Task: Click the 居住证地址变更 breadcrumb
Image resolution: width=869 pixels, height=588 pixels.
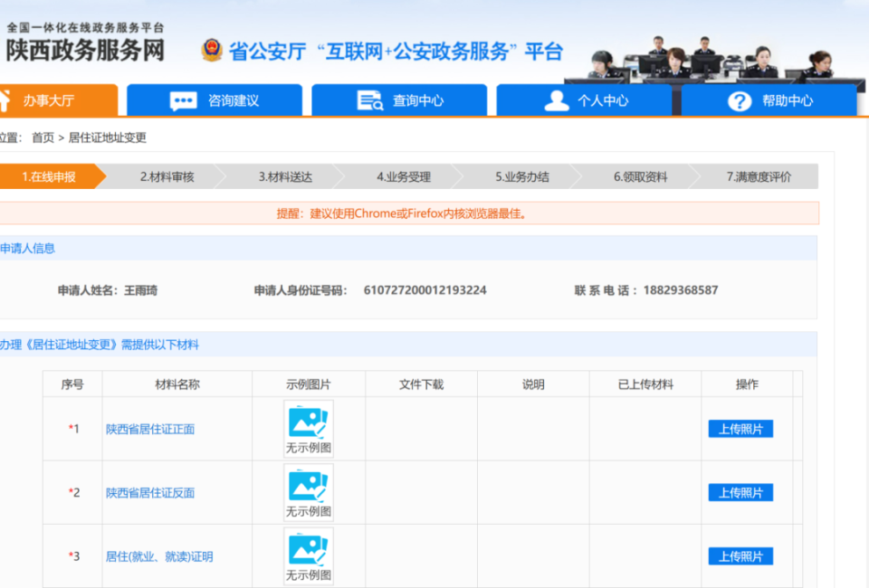Action: coord(107,138)
